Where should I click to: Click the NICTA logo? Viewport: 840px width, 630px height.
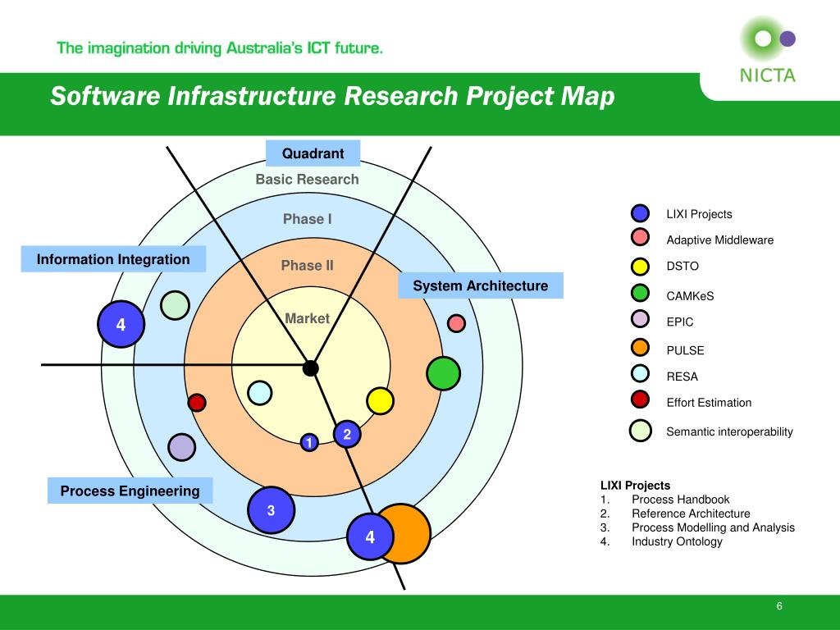pos(768,50)
